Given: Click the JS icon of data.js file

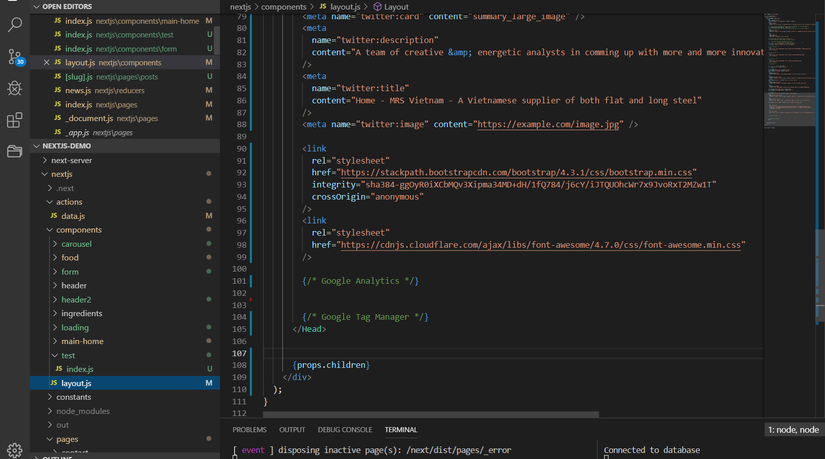Looking at the screenshot, I should click(x=52, y=216).
